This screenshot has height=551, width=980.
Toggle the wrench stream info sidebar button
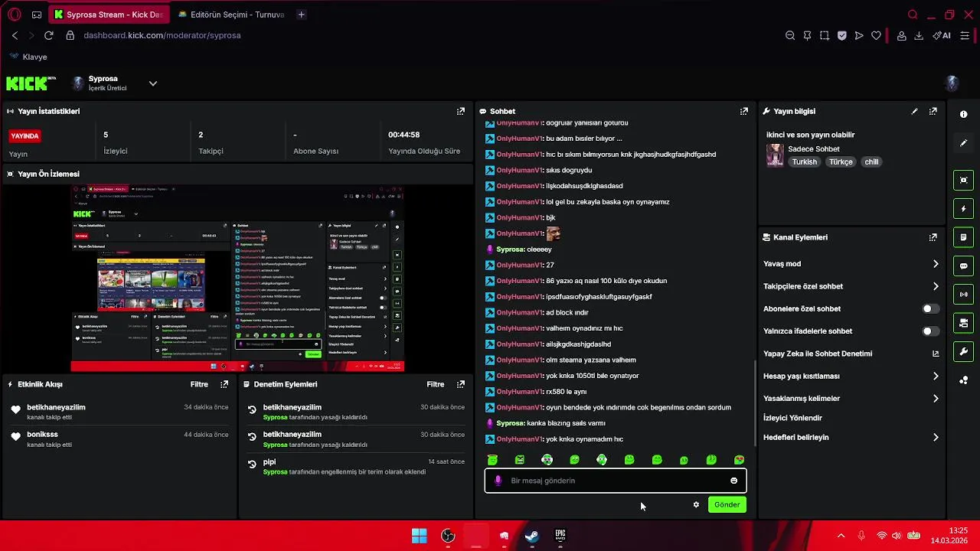[x=963, y=352]
